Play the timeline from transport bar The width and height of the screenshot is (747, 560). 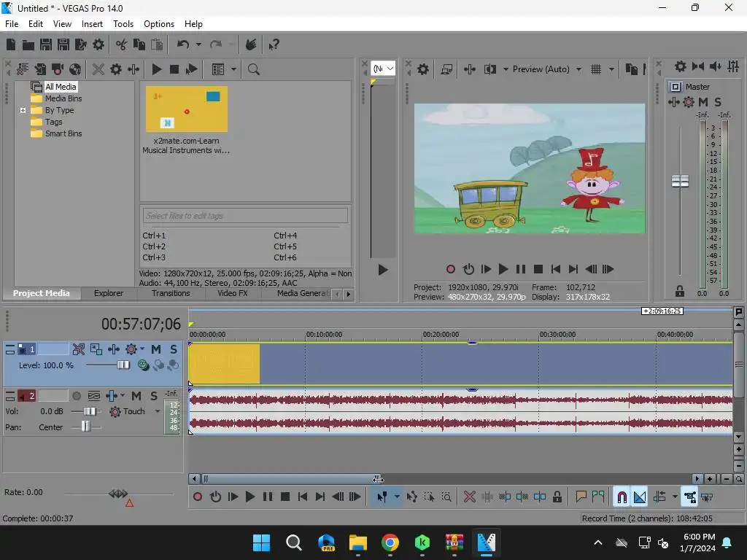250,497
